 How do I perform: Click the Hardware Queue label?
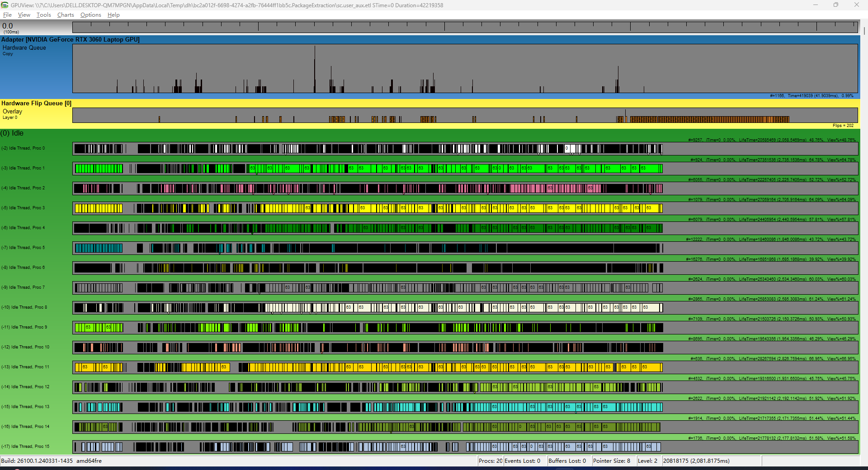pyautogui.click(x=24, y=48)
